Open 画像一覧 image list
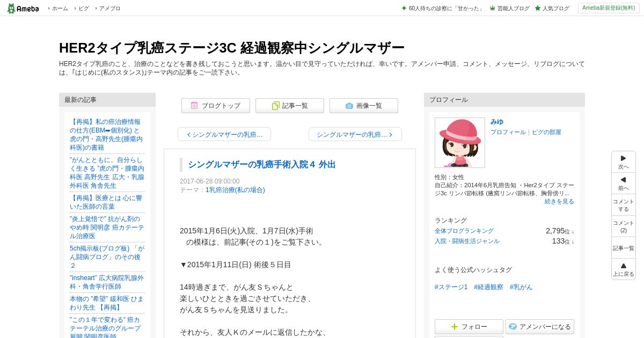Screen dimensions: 644x338 364,106
